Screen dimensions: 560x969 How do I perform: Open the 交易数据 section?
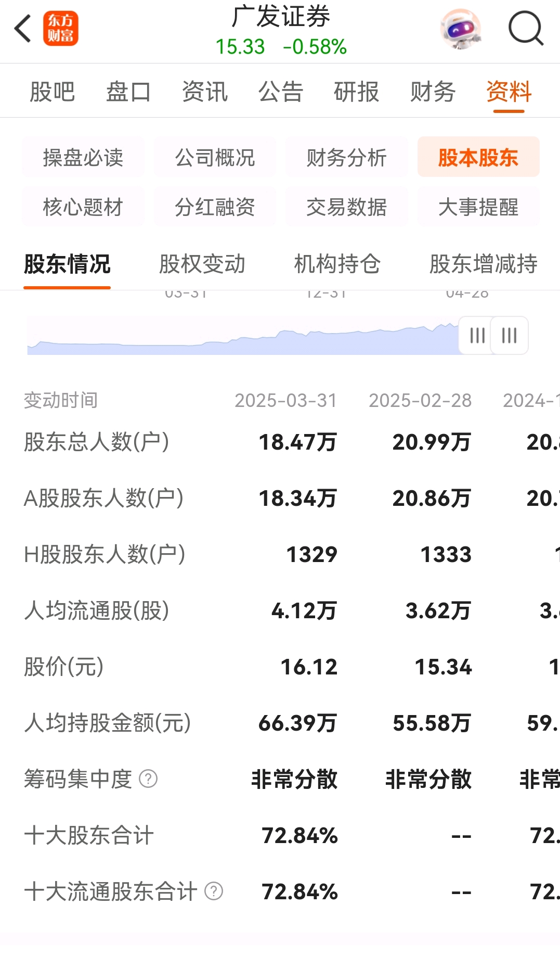[347, 207]
